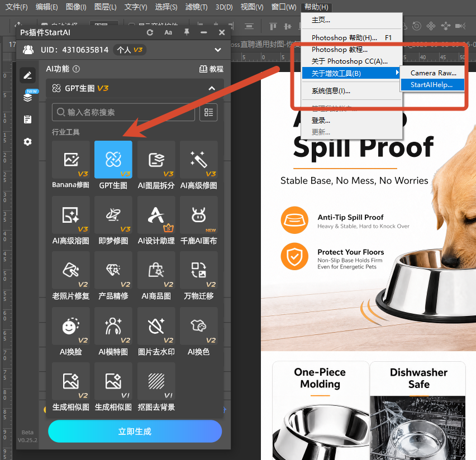
Task: Open the layers sidebar icon marked NEW
Action: (28, 97)
